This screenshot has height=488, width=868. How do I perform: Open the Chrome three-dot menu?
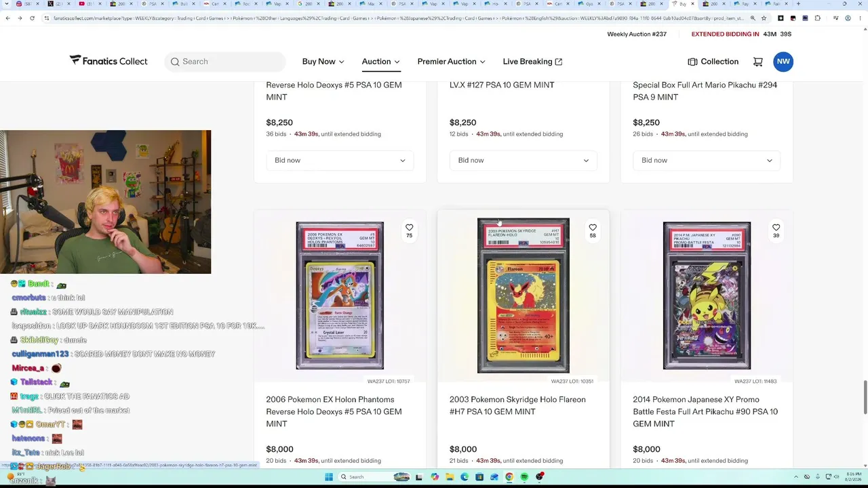[x=860, y=18]
